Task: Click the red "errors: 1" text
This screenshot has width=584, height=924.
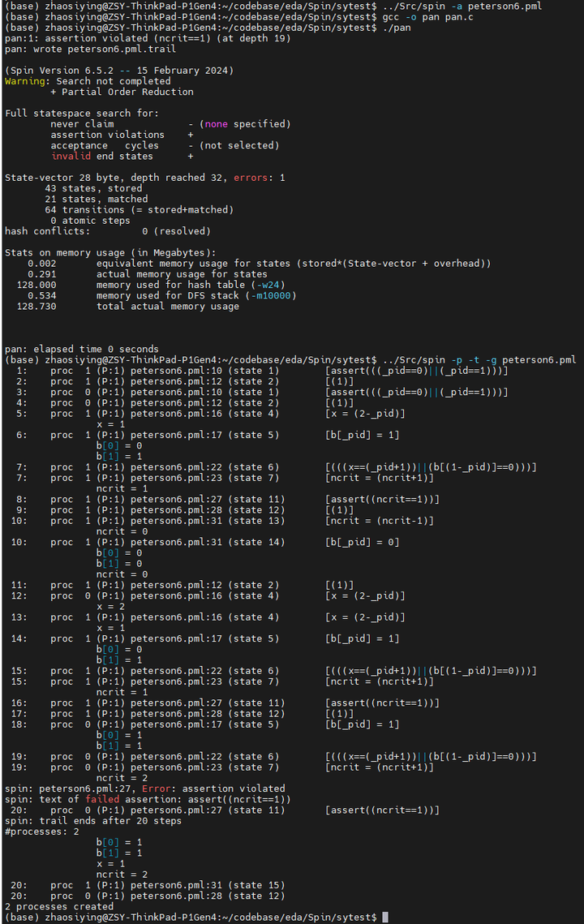Action: [x=259, y=178]
